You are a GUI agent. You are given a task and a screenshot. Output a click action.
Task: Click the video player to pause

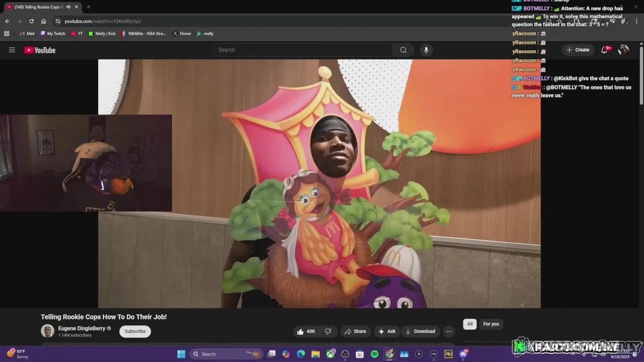pos(319,184)
